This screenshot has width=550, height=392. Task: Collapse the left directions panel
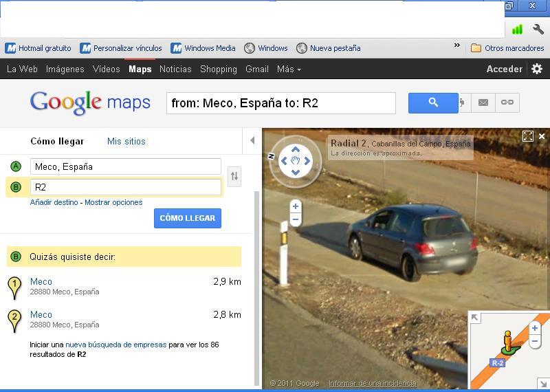(x=252, y=141)
